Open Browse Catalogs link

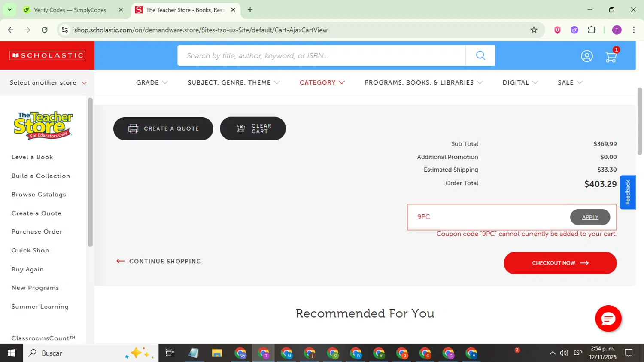pyautogui.click(x=39, y=195)
